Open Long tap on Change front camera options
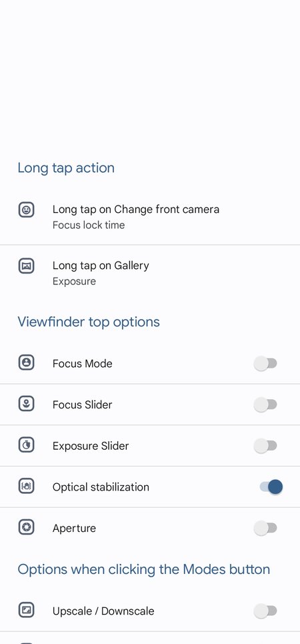Viewport: 300px width, 644px height. click(x=150, y=217)
